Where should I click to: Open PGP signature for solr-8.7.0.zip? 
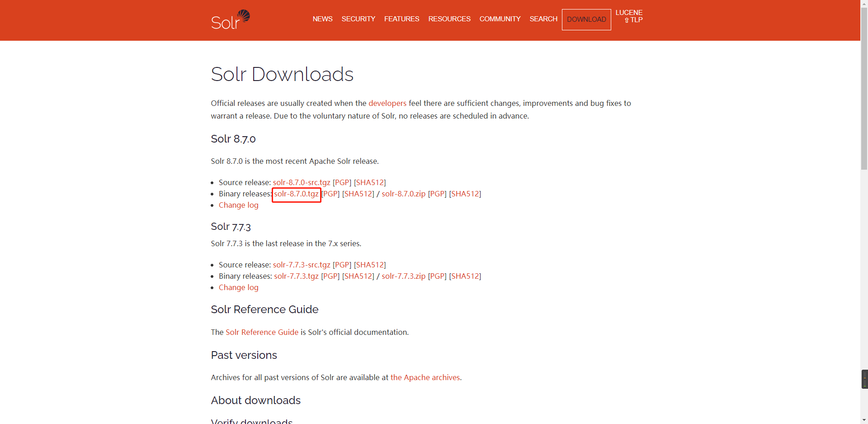pos(437,194)
